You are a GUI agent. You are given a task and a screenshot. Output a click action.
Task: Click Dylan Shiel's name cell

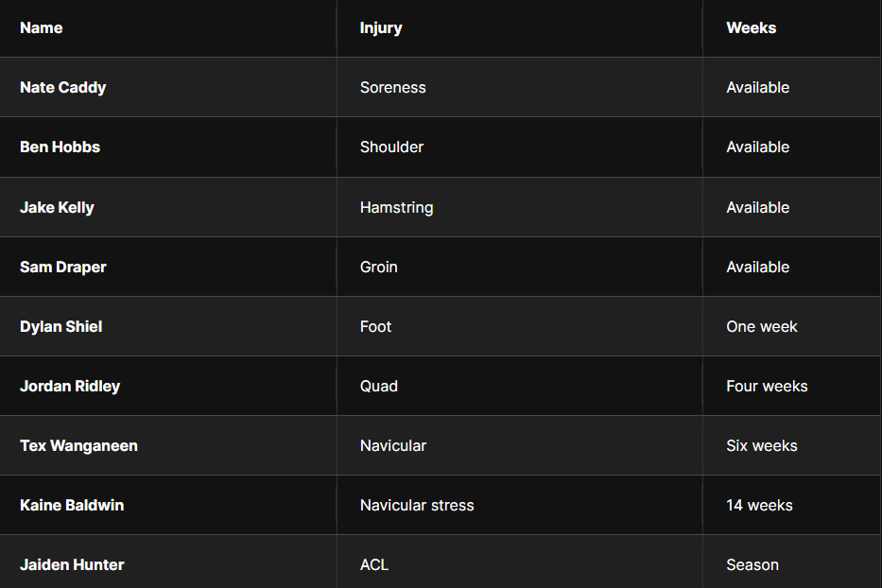coord(61,326)
